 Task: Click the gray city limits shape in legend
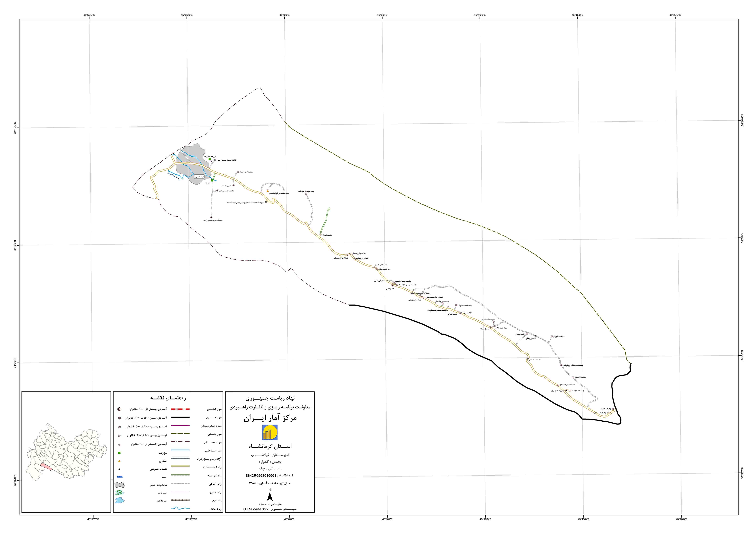click(120, 485)
